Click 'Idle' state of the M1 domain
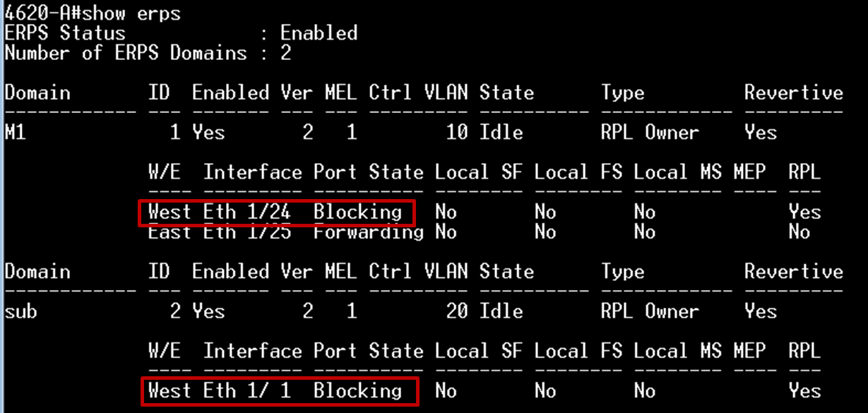This screenshot has height=413, width=868. (501, 132)
